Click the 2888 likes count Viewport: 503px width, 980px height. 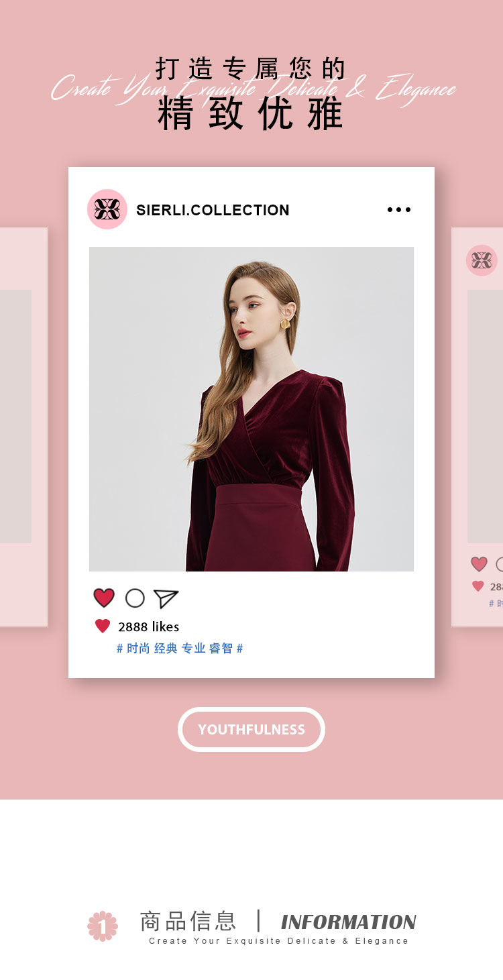click(149, 627)
